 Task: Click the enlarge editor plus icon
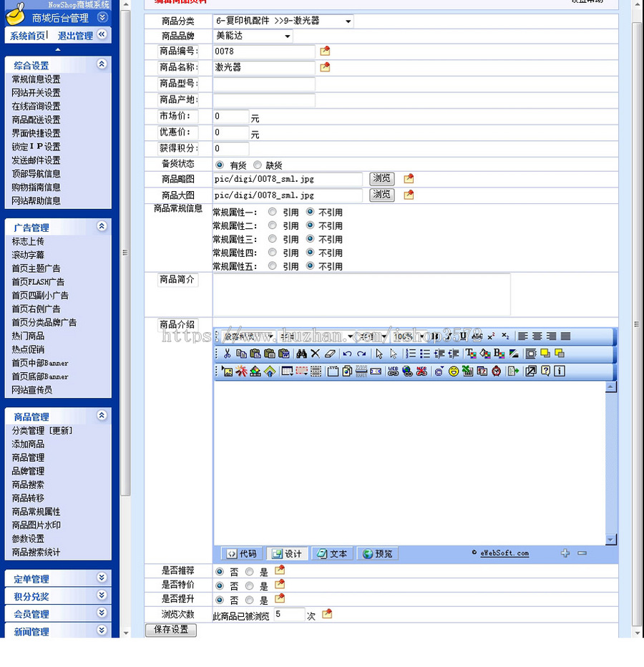[565, 553]
